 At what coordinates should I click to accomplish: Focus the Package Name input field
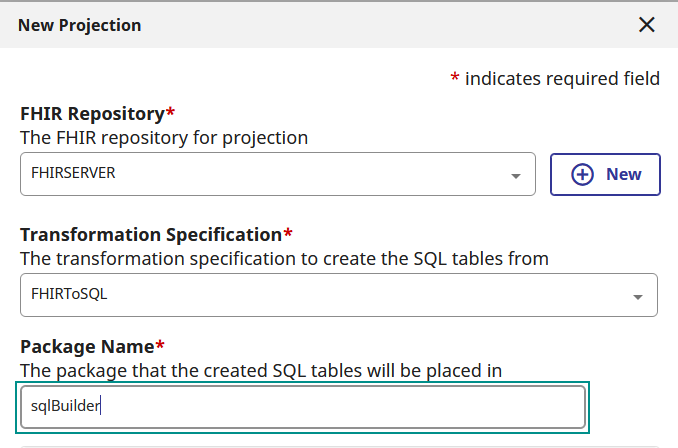pyautogui.click(x=302, y=407)
